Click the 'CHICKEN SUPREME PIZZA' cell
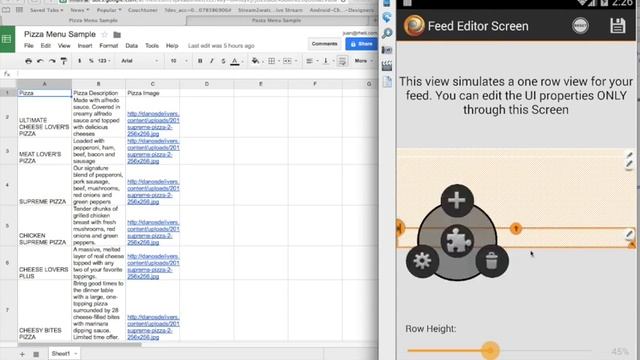The width and height of the screenshot is (640, 360). 44,226
